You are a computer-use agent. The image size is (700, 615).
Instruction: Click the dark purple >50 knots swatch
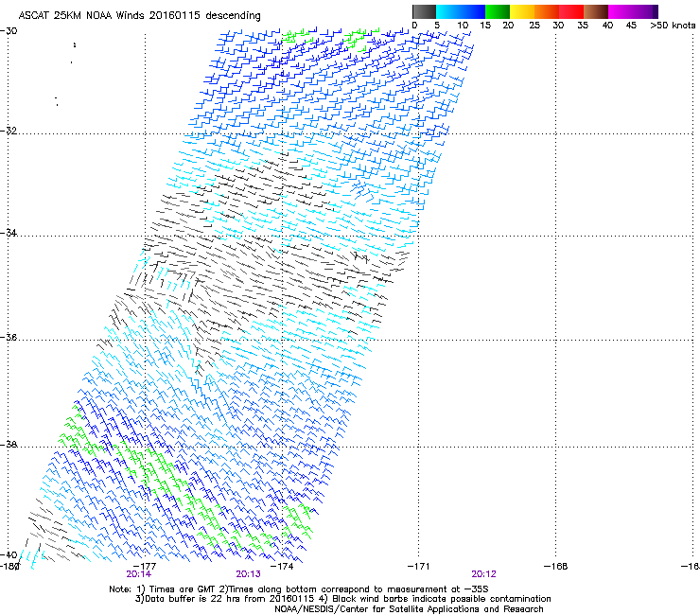click(x=656, y=11)
